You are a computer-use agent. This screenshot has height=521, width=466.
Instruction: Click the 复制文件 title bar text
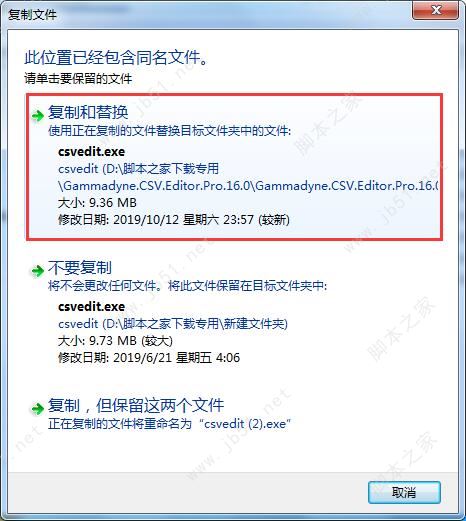click(32, 14)
